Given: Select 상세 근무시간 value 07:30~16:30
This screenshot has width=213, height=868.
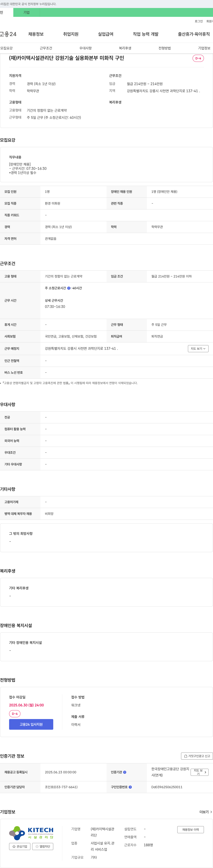Looking at the screenshot, I should point(55,307).
